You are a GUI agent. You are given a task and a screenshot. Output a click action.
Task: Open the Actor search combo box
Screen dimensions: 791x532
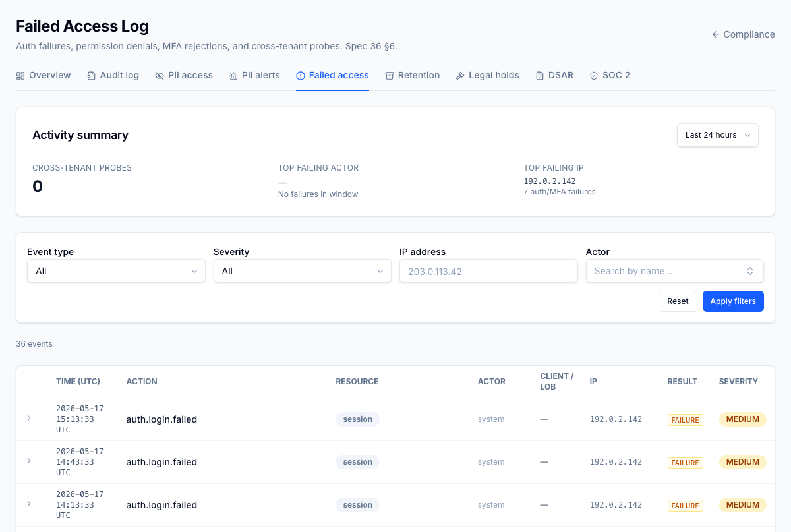pos(675,271)
